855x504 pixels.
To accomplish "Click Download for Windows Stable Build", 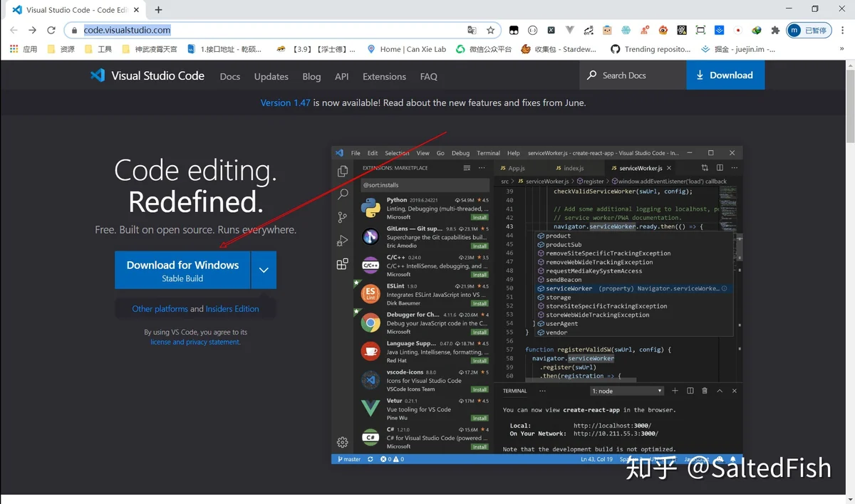I will (182, 270).
